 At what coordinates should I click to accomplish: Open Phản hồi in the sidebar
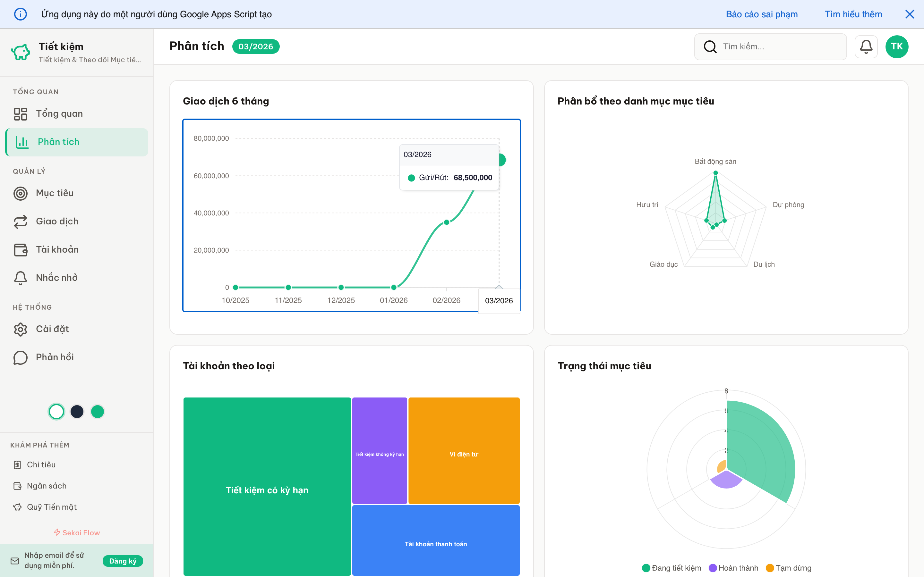point(55,357)
